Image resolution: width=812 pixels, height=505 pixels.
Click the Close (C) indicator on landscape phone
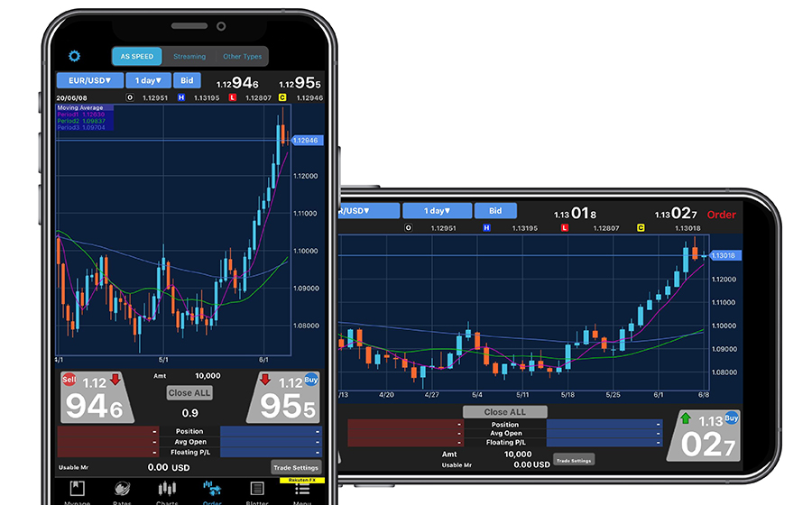[x=641, y=227]
